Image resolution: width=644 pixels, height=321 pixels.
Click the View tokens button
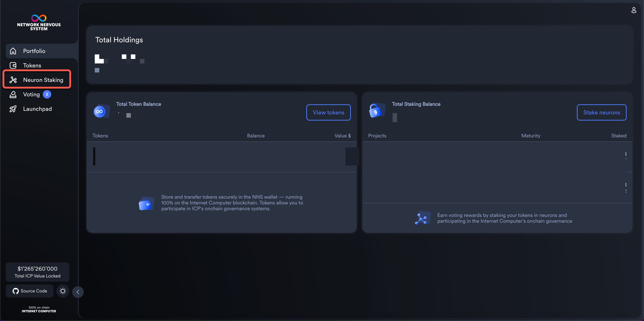(x=328, y=112)
